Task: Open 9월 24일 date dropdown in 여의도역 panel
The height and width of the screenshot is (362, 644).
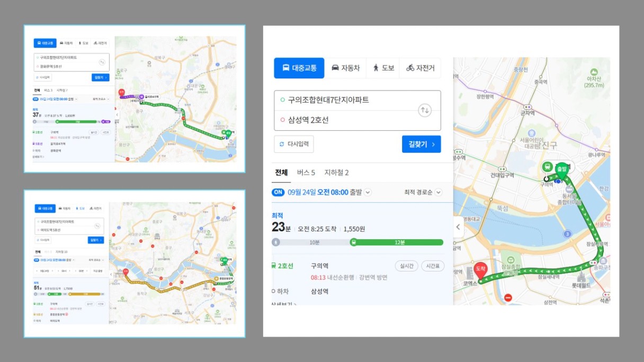Action: point(44,271)
